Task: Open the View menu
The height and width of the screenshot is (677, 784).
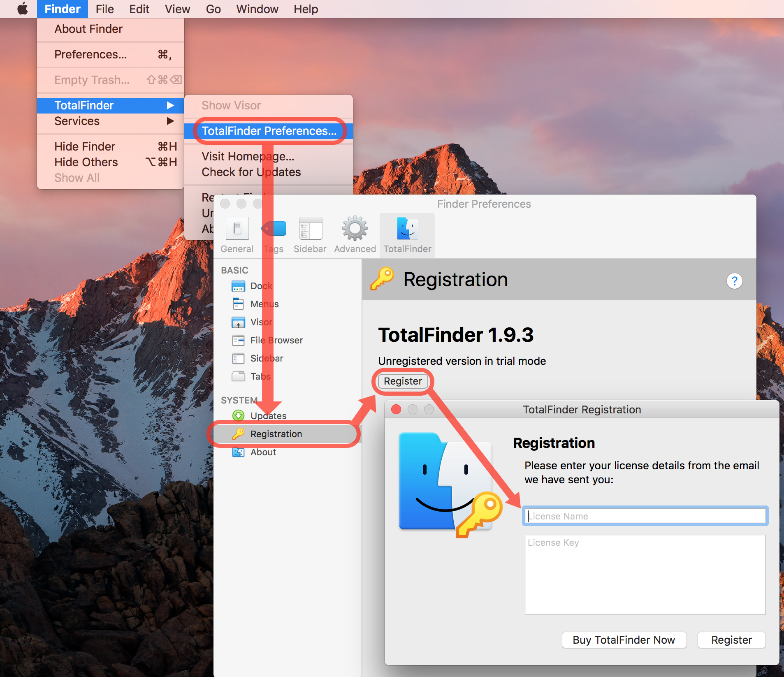Action: [x=177, y=9]
